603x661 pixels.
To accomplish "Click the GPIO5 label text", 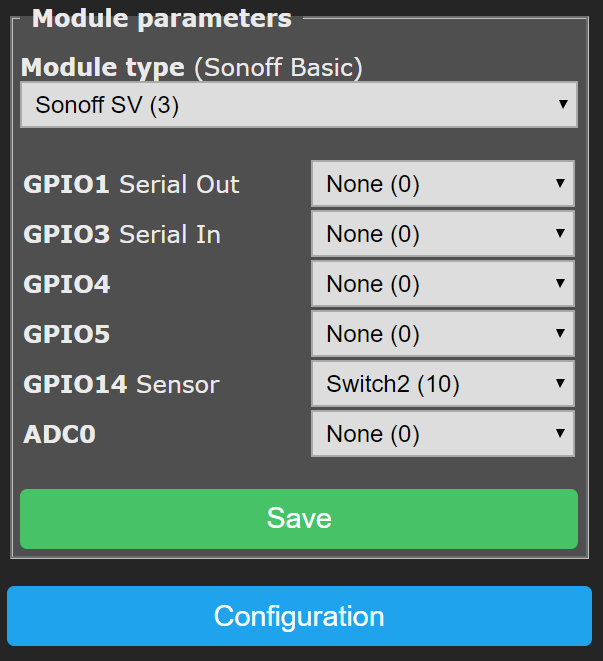I will pos(67,334).
